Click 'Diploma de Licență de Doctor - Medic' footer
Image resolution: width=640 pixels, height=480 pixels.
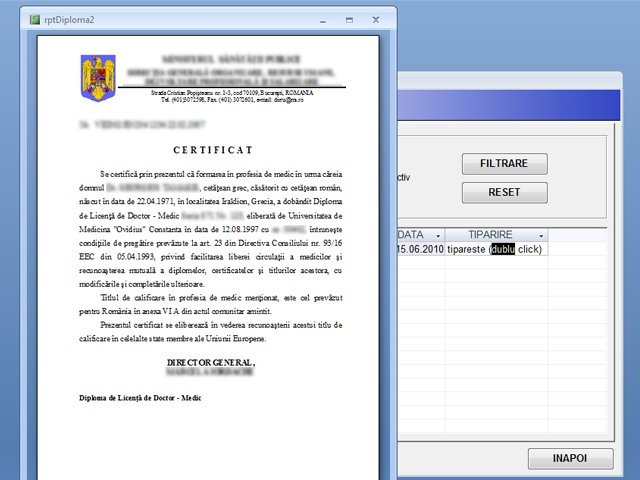pos(140,398)
